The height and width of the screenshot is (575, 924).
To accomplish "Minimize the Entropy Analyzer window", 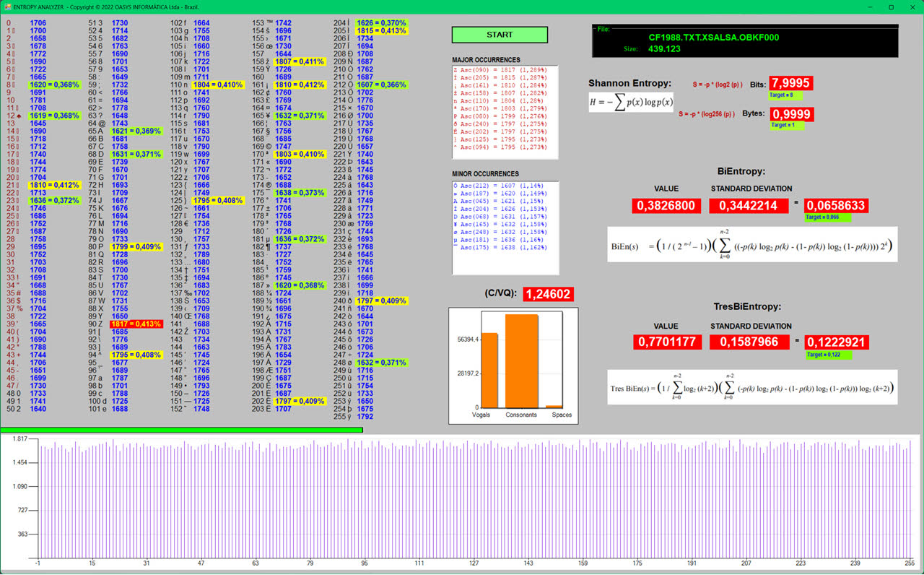I will click(870, 7).
